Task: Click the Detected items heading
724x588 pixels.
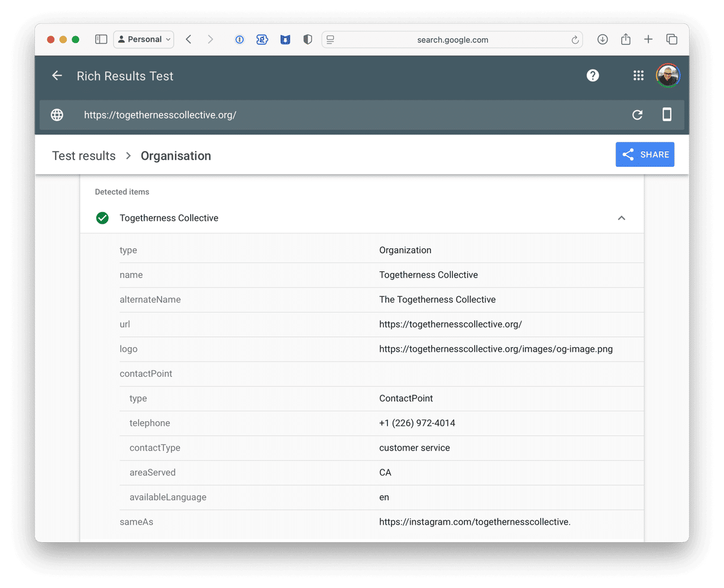Action: click(x=122, y=192)
